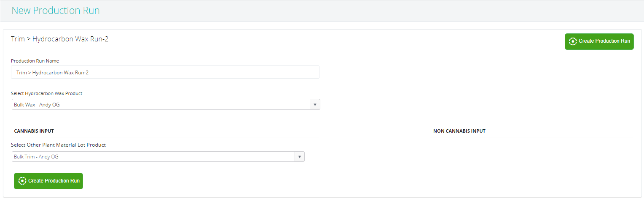Select the CANNABIS INPUT section header
644x199 pixels.
[34, 131]
